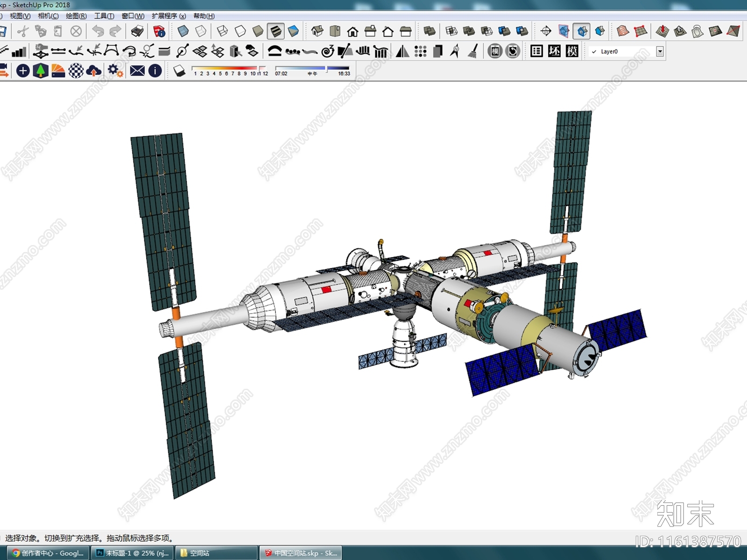The height and width of the screenshot is (560, 747).
Task: Open the 空间站 folder taskbar button
Action: tap(217, 553)
